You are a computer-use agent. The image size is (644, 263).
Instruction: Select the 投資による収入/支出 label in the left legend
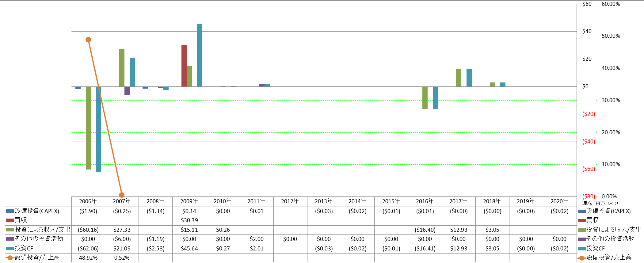point(43,230)
